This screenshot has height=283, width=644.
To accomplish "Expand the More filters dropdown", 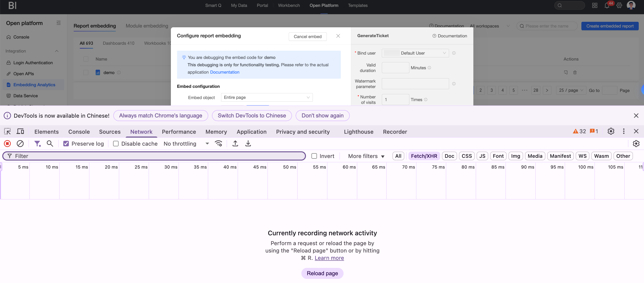I will [366, 156].
